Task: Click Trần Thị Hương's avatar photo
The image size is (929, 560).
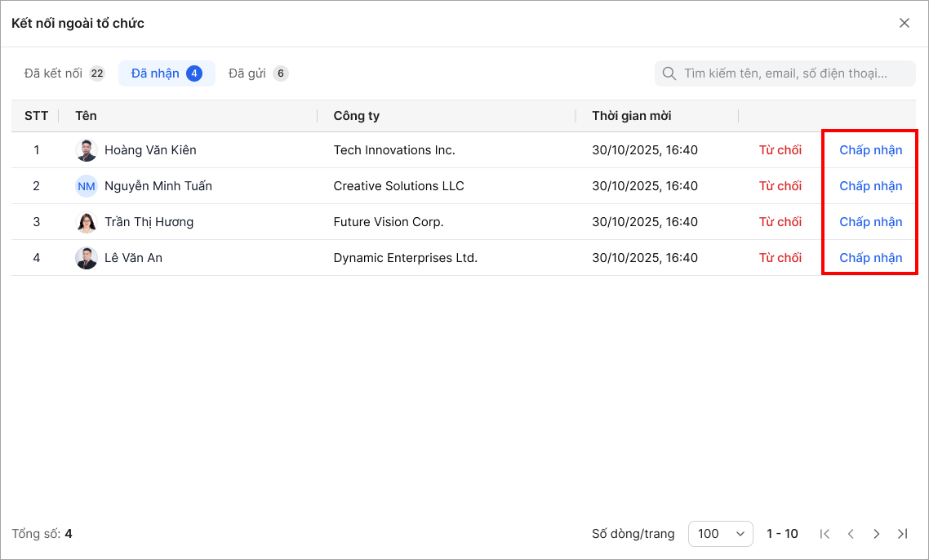Action: click(x=87, y=222)
